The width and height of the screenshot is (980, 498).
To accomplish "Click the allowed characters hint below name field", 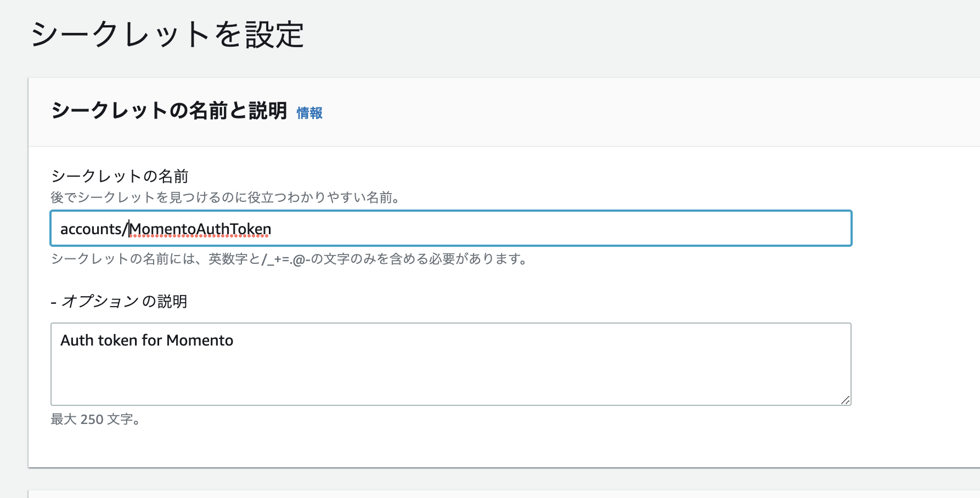I will (x=289, y=259).
